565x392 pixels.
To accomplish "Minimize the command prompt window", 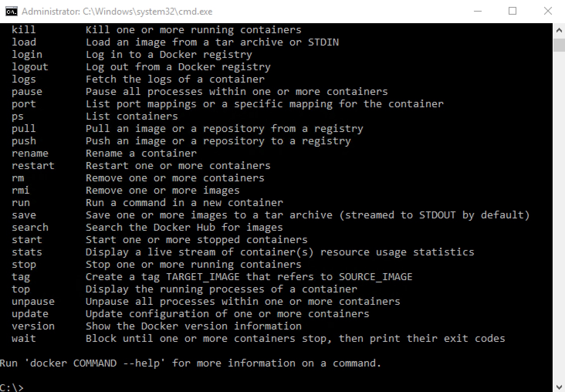I will (477, 11).
